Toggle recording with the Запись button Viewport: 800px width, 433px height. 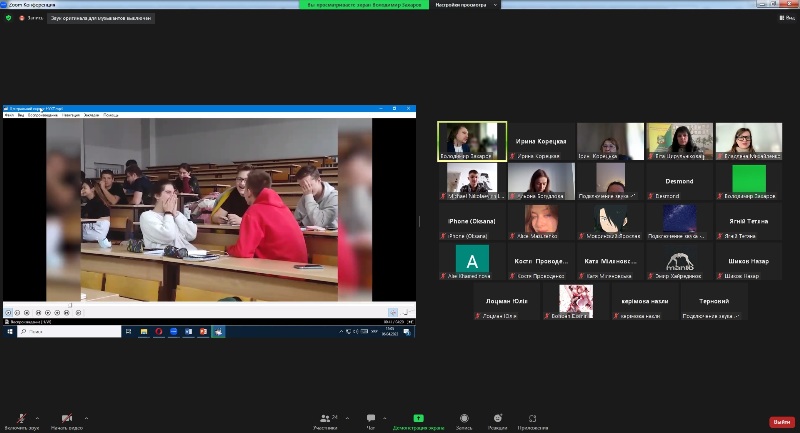pos(464,420)
